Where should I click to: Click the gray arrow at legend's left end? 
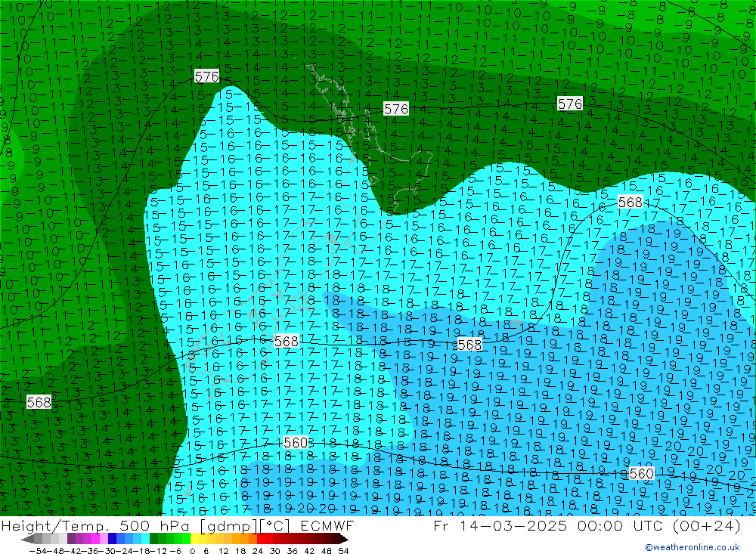[27, 540]
